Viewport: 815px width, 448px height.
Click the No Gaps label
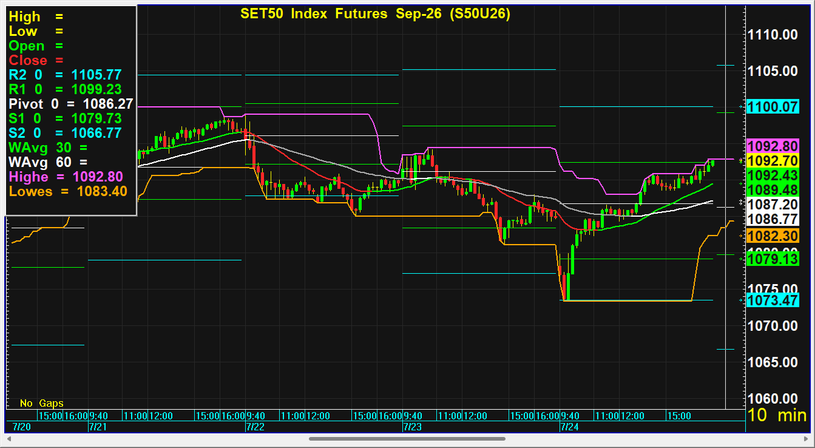[x=42, y=403]
